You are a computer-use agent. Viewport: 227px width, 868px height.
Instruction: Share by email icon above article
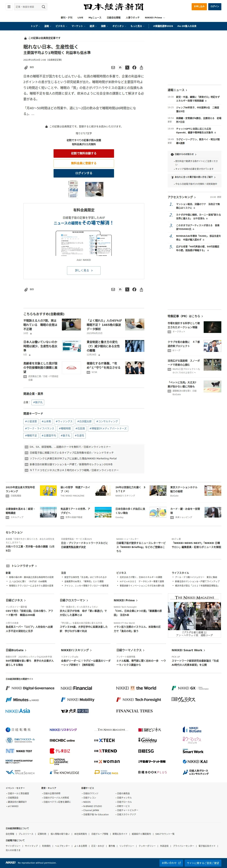click(113, 68)
